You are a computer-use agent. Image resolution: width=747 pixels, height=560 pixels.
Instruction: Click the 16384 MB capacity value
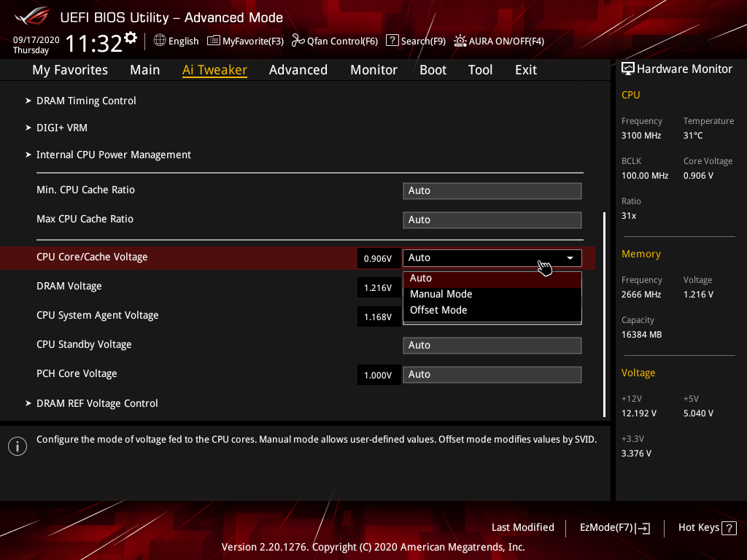[642, 335]
